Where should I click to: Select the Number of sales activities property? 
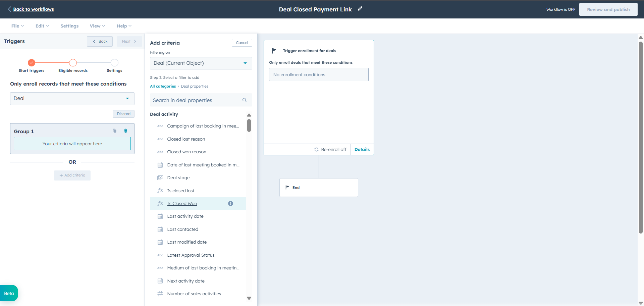point(198,294)
